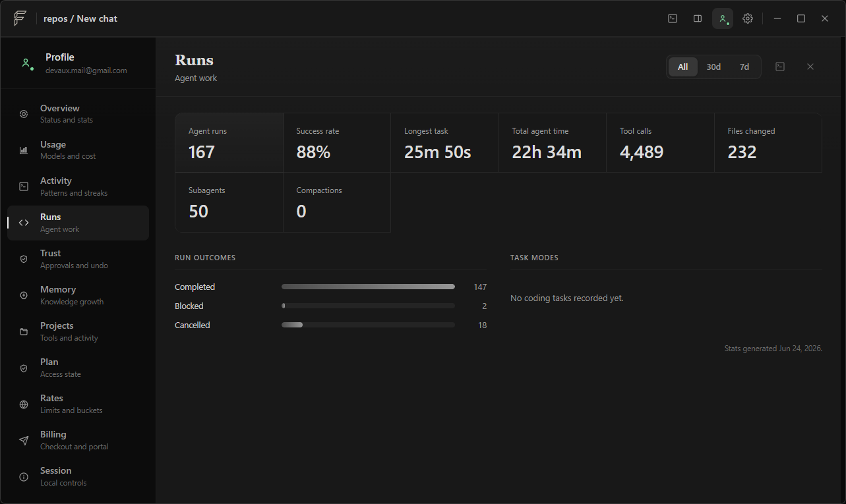The width and height of the screenshot is (846, 504).
Task: Click the 'repos / New chat' title text
Action: point(80,18)
